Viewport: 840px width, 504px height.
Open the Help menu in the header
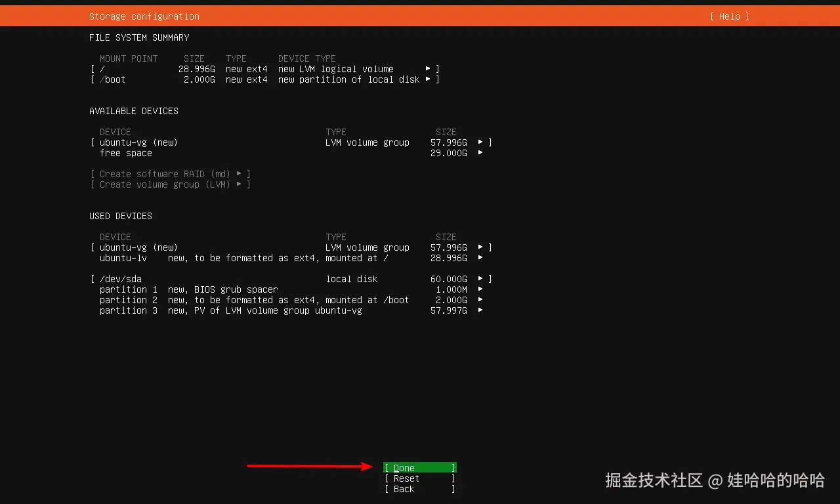[729, 16]
